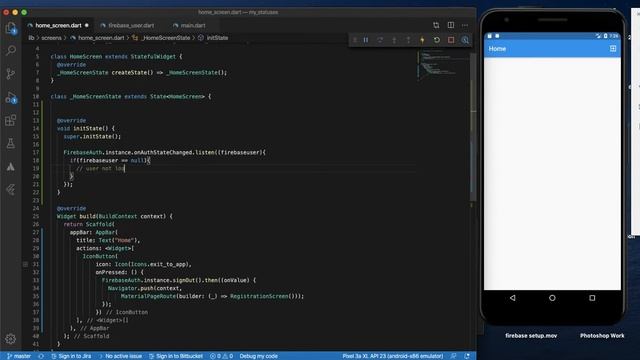Click 'if(firebaseuser == null)' code line
The height and width of the screenshot is (360, 640).
pyautogui.click(x=110, y=160)
